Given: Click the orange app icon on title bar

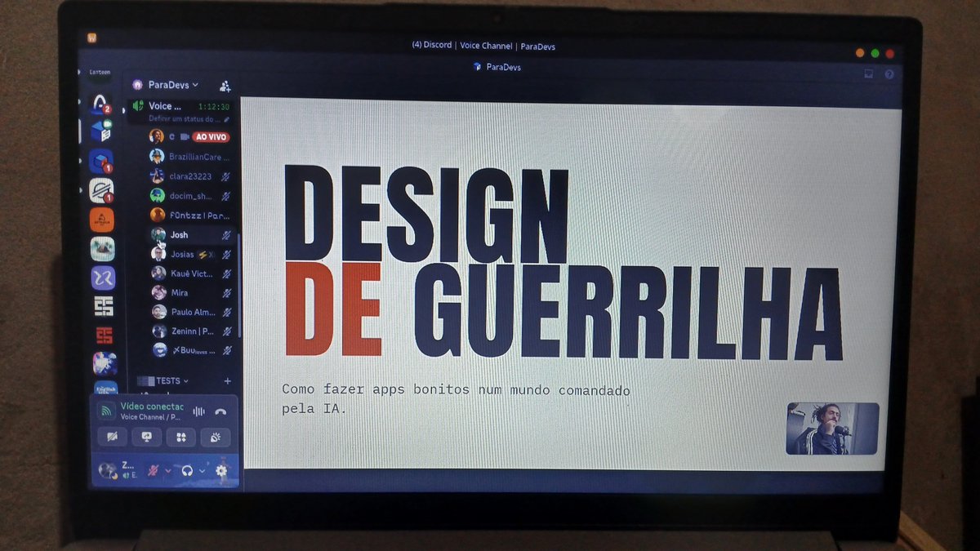Looking at the screenshot, I should tap(92, 37).
